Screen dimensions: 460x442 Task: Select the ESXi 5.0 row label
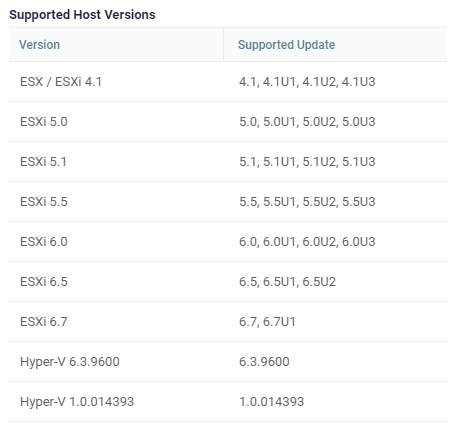pos(44,122)
